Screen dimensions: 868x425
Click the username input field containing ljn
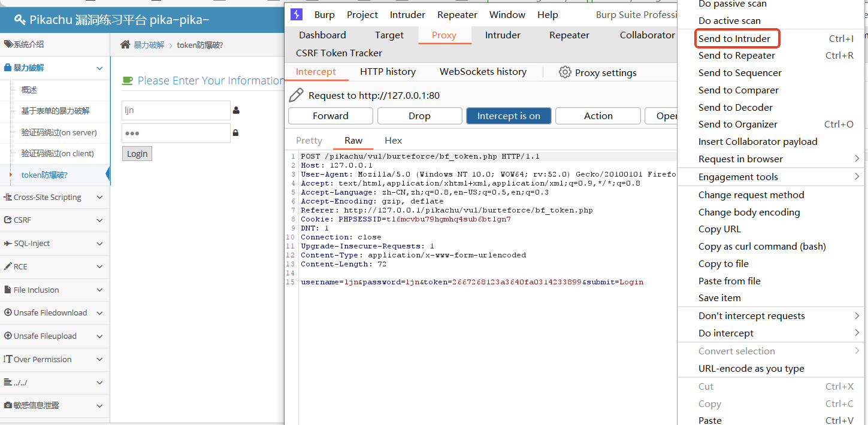[176, 111]
